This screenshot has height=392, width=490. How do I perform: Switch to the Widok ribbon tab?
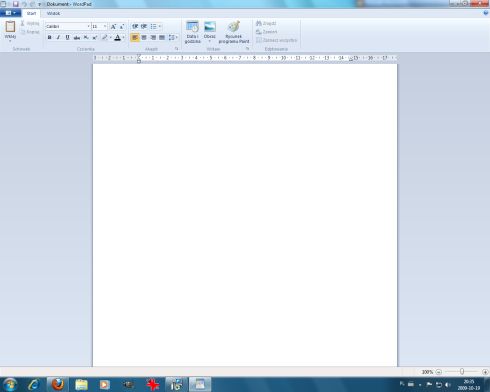(53, 13)
